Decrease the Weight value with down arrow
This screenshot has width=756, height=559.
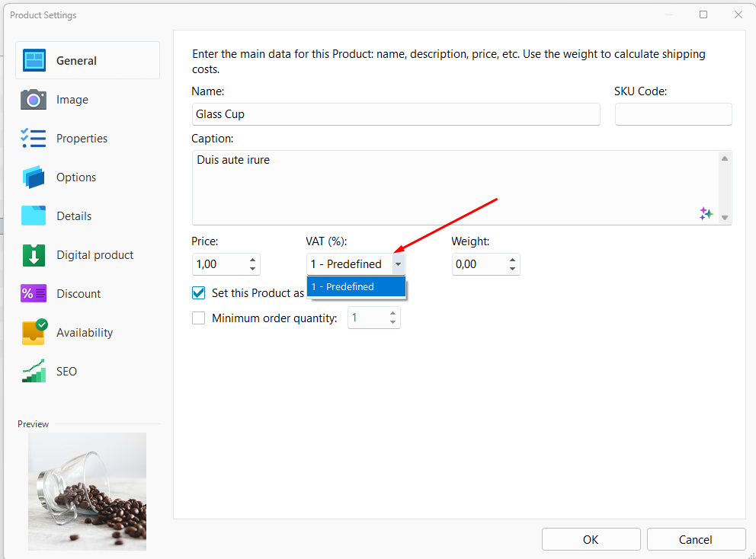pyautogui.click(x=512, y=269)
